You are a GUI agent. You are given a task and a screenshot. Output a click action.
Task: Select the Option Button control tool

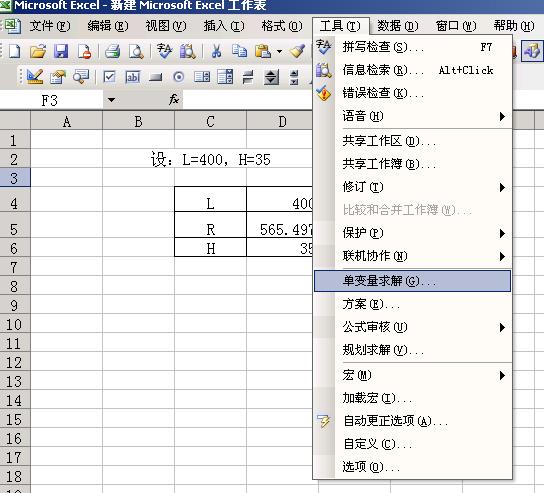pyautogui.click(x=179, y=77)
